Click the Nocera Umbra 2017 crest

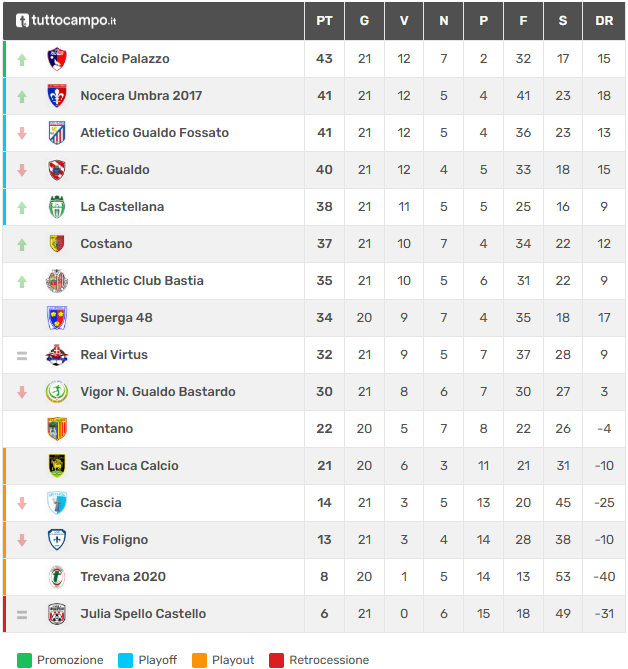(57, 96)
